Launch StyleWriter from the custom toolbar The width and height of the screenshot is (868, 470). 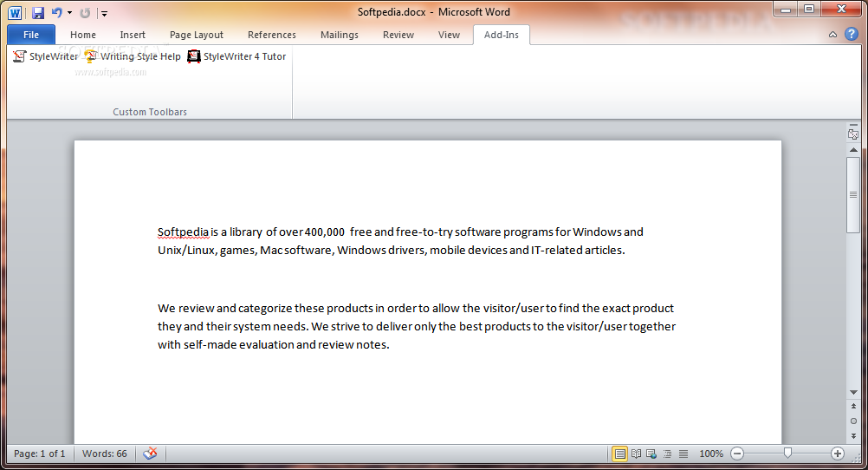[x=45, y=56]
